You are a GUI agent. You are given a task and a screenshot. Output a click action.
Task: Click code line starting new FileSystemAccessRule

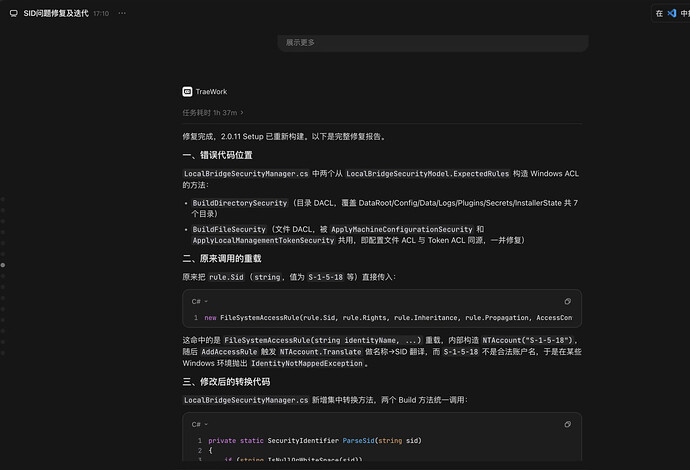click(388, 318)
